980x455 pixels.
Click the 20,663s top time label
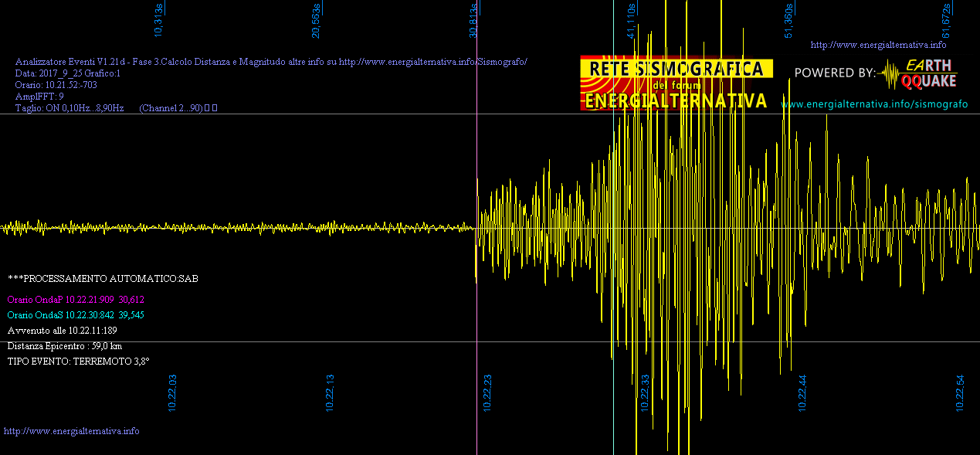[x=316, y=20]
